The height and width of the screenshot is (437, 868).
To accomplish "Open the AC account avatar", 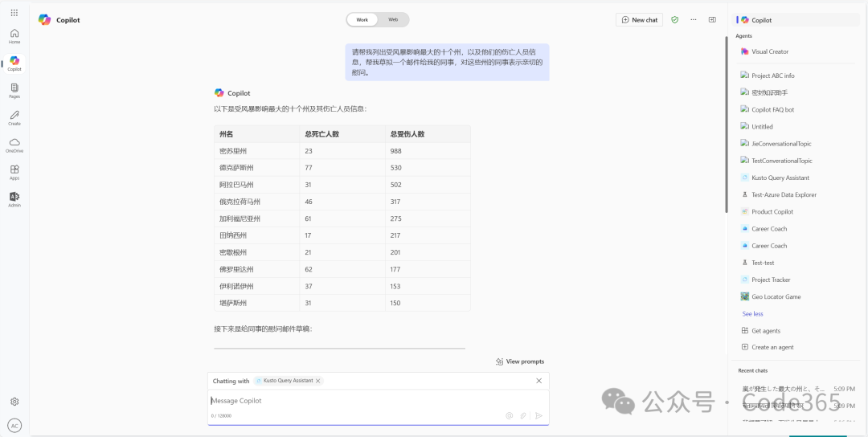I will click(14, 426).
